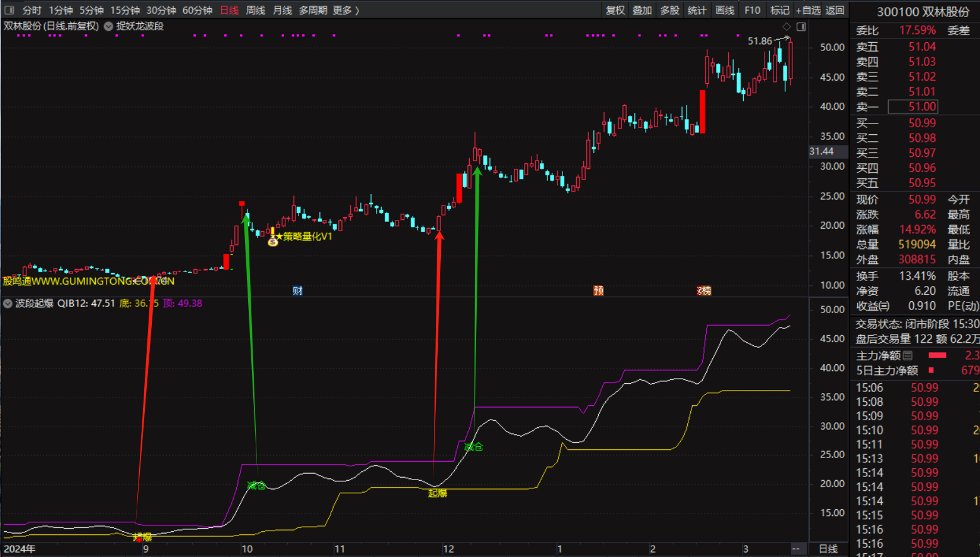Add stock via +自选 button
980x557 pixels.
pos(807,10)
